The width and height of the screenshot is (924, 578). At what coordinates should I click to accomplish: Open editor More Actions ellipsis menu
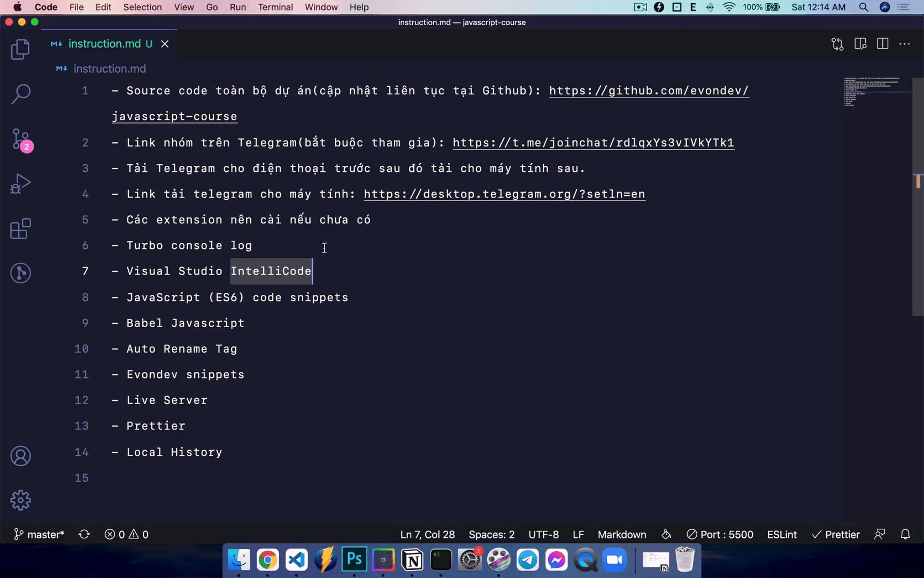click(905, 44)
